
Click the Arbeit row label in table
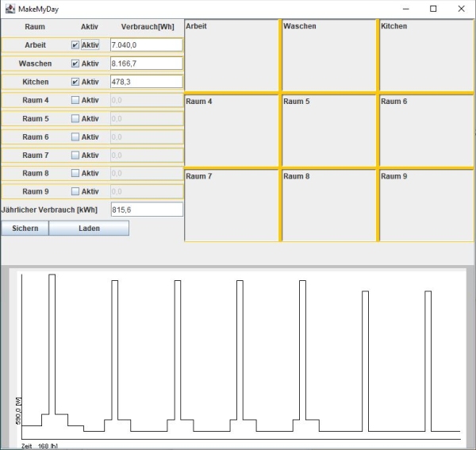[35, 45]
